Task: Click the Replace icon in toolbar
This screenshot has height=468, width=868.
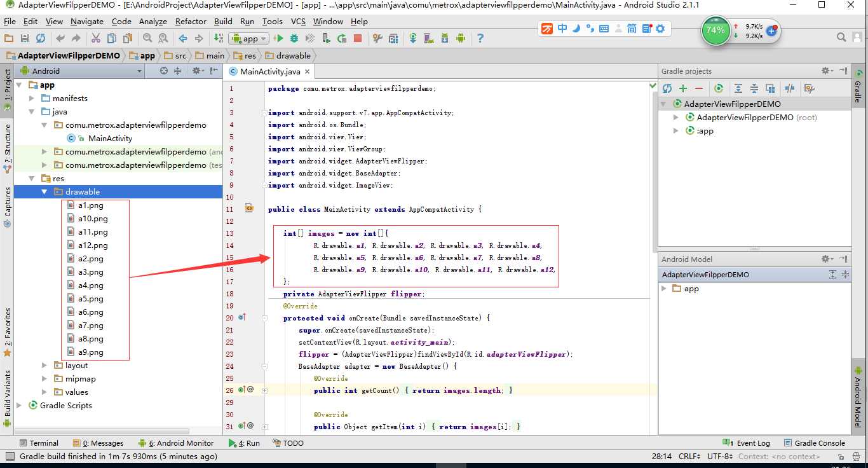Action: click(163, 38)
